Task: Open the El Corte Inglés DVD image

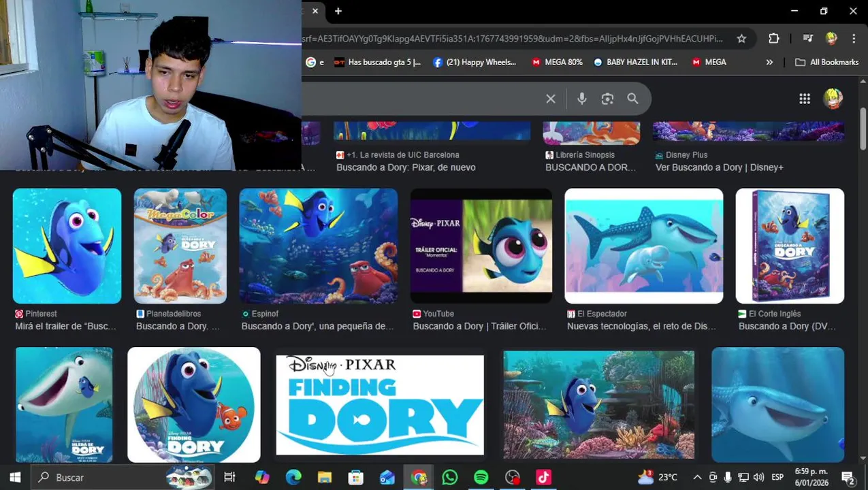Action: (790, 246)
